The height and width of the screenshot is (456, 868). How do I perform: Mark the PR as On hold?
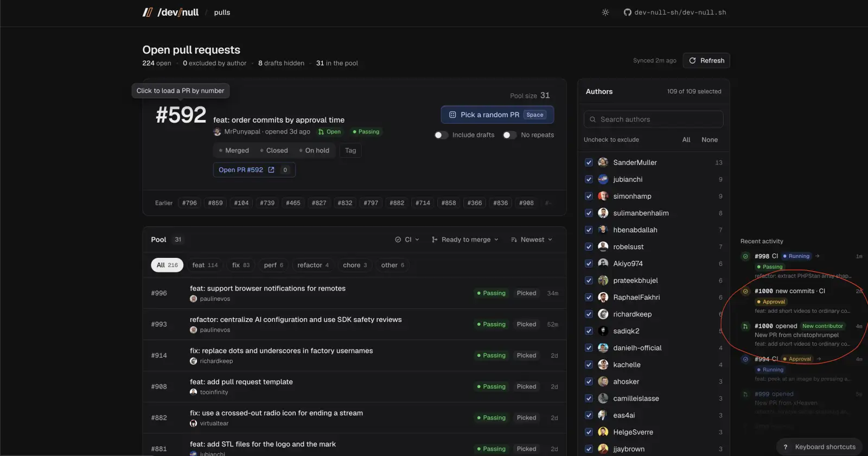pyautogui.click(x=315, y=150)
